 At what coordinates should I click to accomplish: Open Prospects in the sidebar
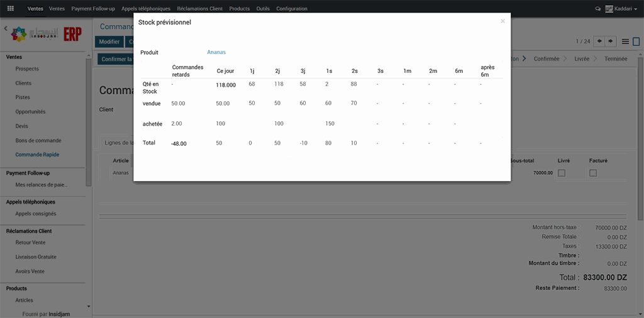pyautogui.click(x=27, y=69)
